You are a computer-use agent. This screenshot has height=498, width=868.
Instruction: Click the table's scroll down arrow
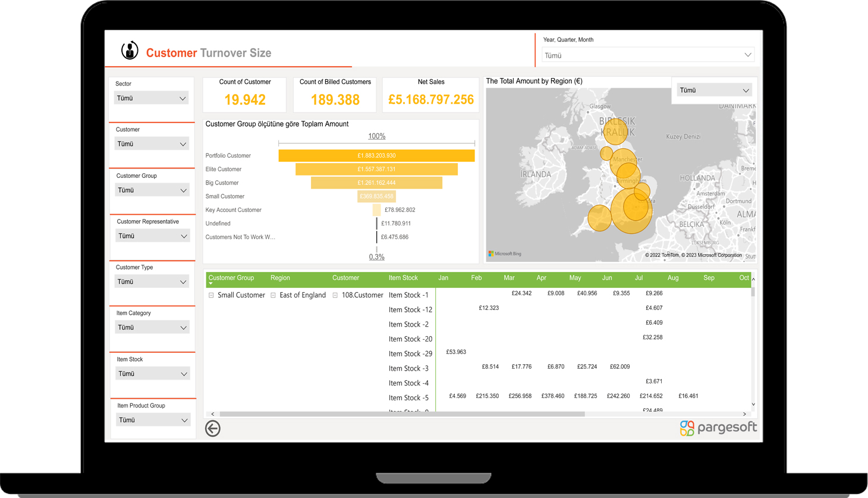pos(753,405)
